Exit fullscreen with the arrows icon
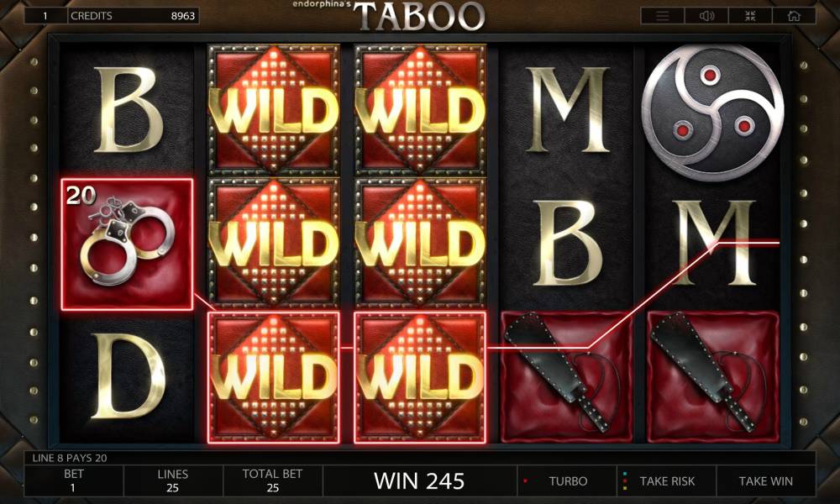 (750, 16)
